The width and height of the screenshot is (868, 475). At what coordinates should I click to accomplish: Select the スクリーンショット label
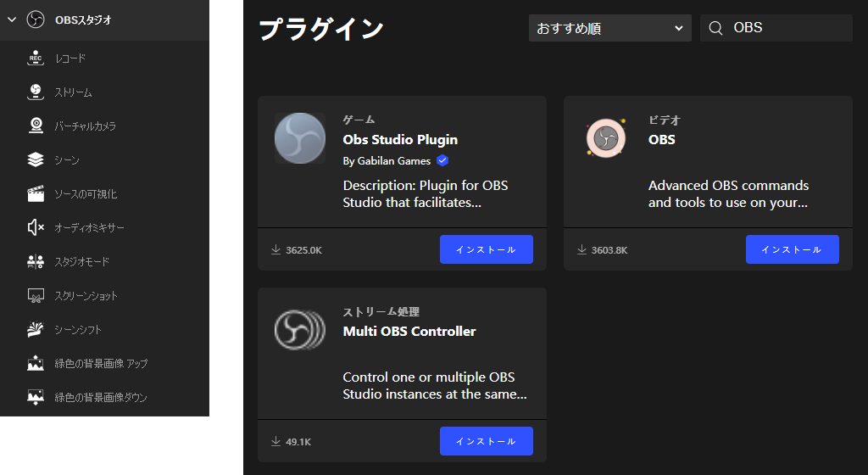pyautogui.click(x=86, y=296)
